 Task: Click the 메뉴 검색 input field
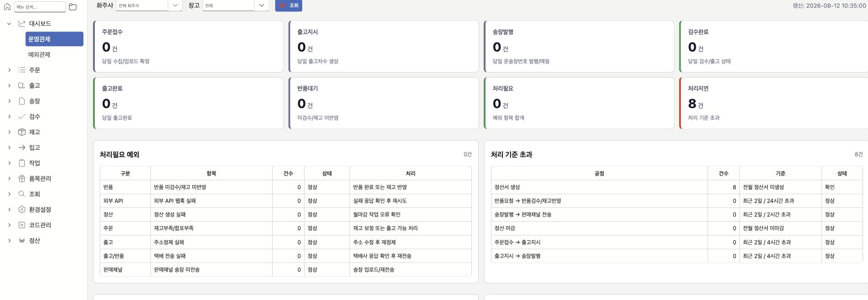pos(40,7)
